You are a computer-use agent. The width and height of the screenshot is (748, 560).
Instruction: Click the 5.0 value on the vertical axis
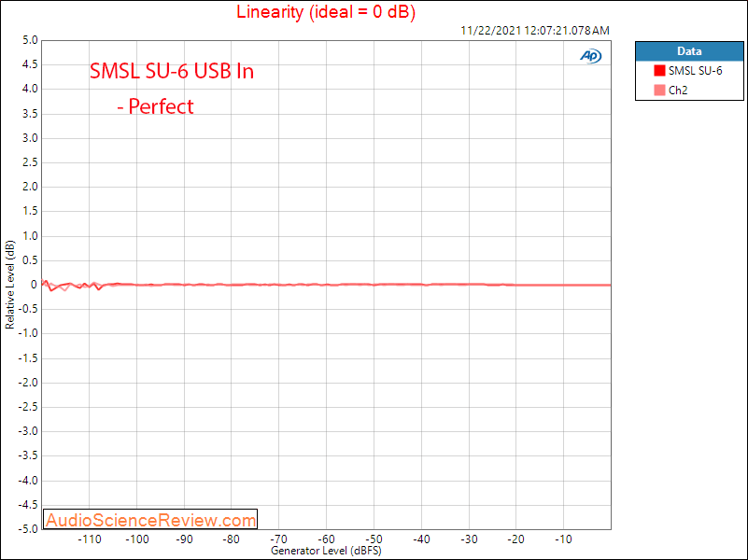coord(30,40)
